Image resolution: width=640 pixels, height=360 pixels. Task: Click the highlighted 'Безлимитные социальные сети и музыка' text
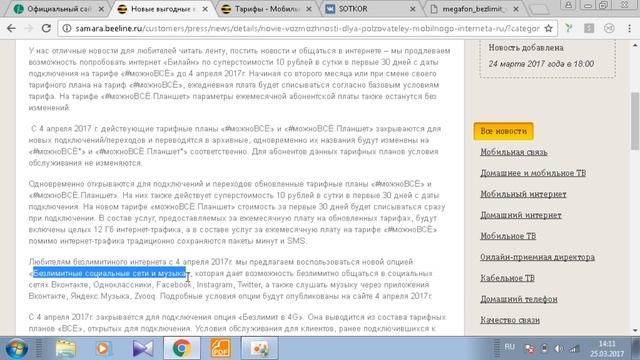pos(109,273)
